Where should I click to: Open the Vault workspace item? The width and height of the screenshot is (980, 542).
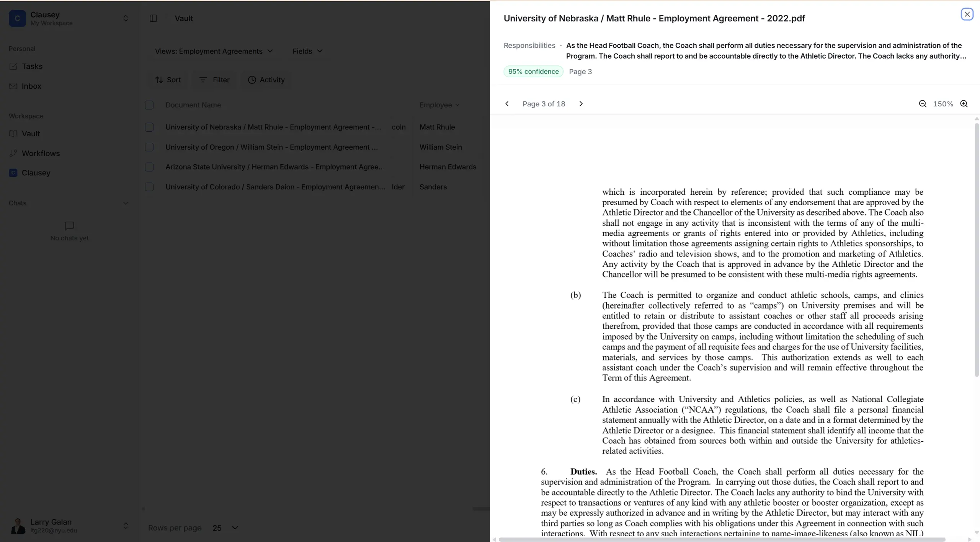(31, 134)
